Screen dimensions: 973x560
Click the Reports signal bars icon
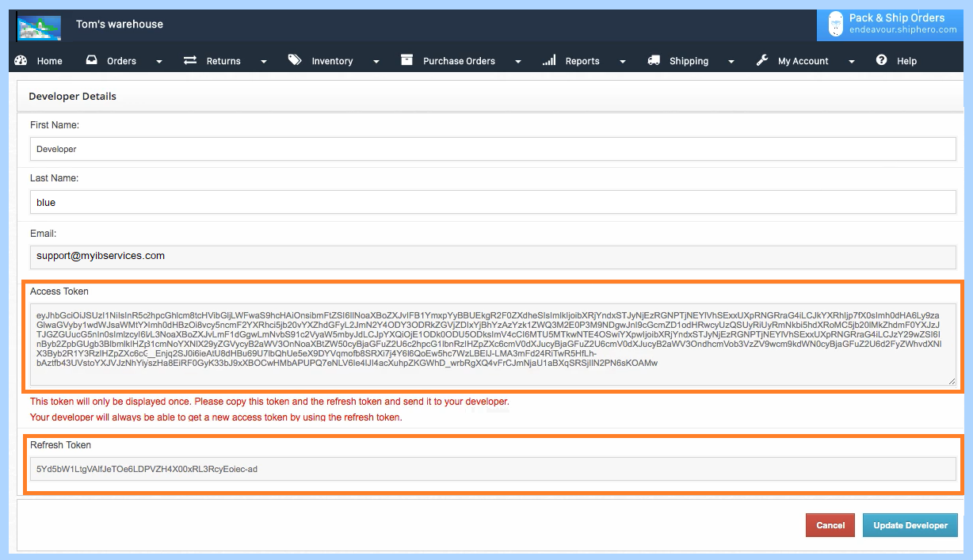549,61
